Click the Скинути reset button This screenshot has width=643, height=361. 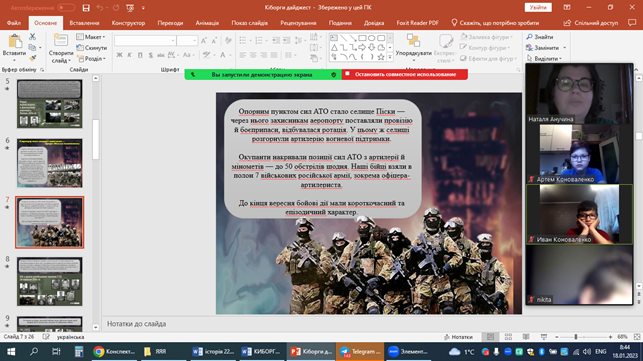click(92, 48)
